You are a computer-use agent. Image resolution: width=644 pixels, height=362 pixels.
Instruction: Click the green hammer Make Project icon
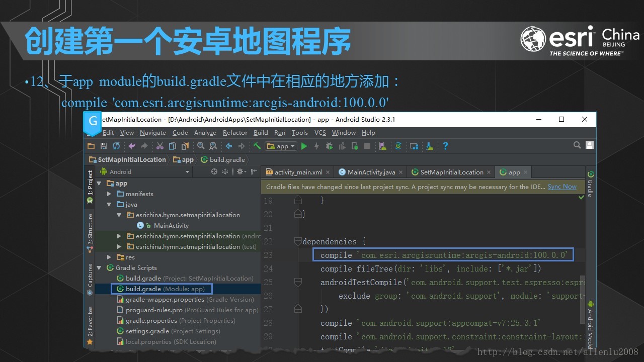click(257, 146)
